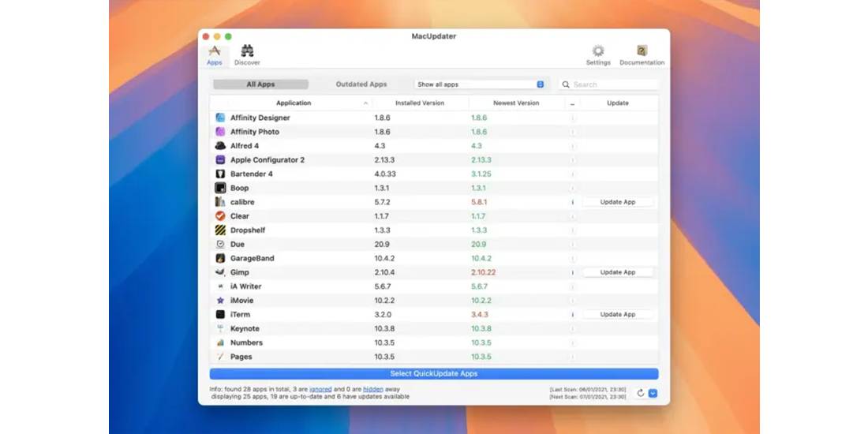Open the Discover binoculars tab

tap(247, 54)
